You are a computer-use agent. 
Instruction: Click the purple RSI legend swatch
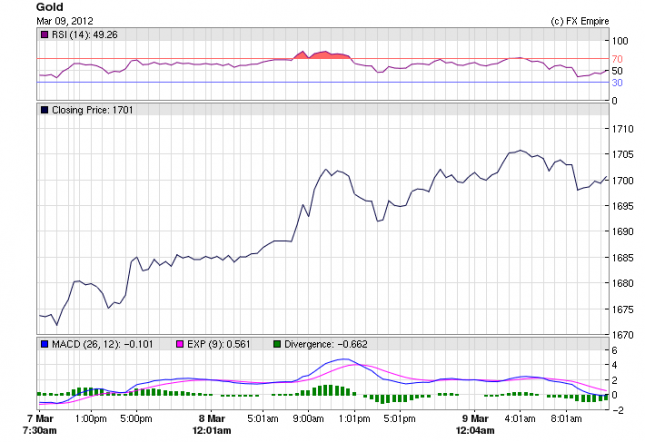[44, 35]
